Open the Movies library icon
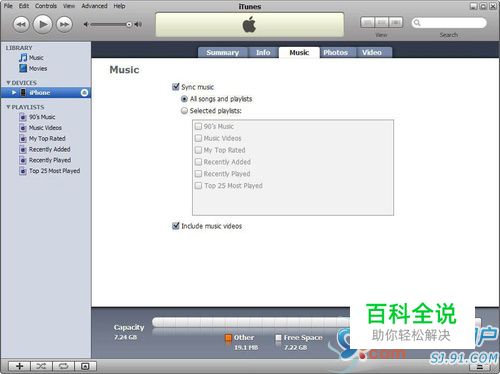Viewport: 500px width, 374px height. pos(23,68)
